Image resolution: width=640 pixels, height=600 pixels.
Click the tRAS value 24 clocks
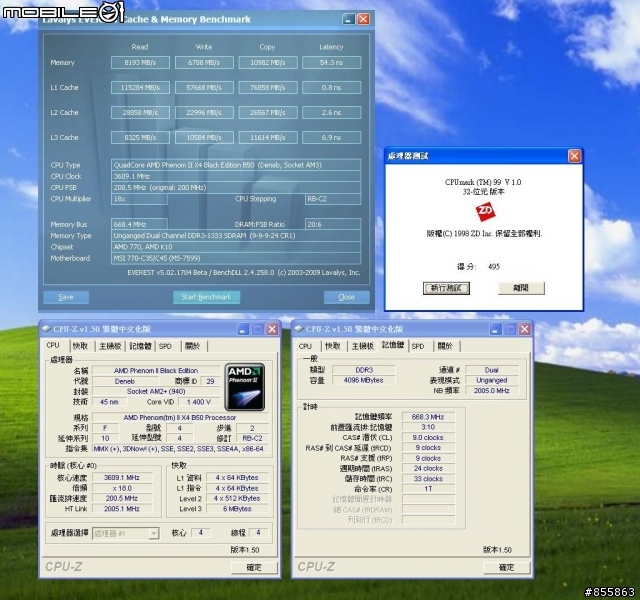coord(428,468)
